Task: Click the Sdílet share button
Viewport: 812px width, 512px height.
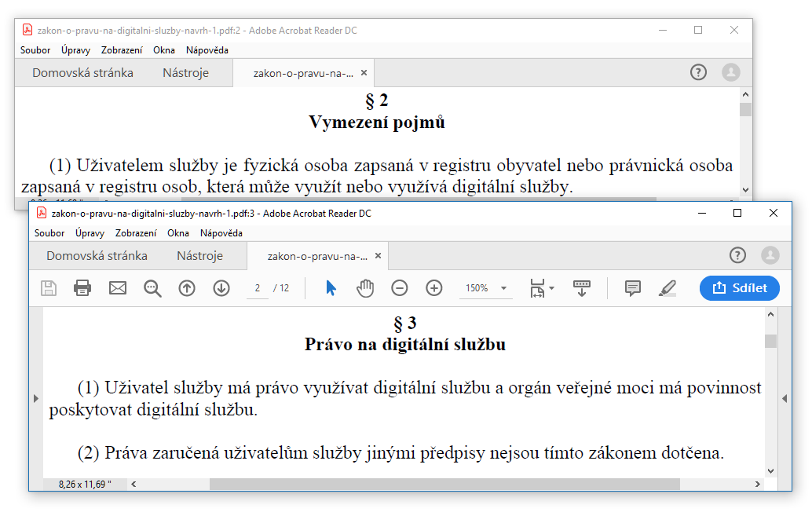Action: point(740,288)
